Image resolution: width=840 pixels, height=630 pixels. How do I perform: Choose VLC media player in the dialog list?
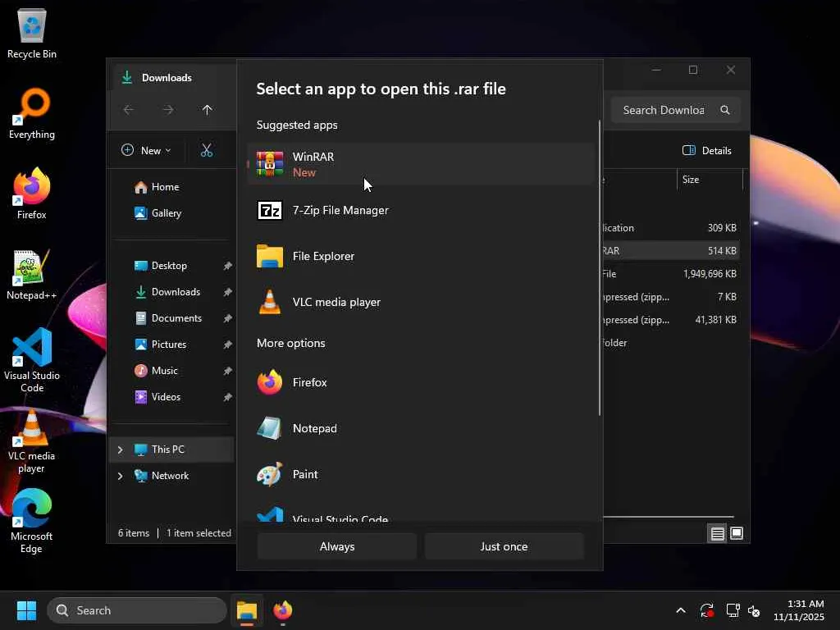(421, 302)
